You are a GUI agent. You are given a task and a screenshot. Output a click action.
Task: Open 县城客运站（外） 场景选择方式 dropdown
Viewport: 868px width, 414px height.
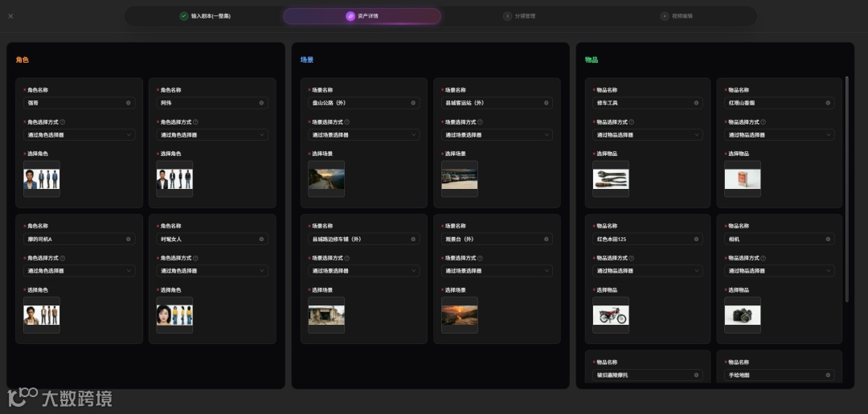[497, 134]
